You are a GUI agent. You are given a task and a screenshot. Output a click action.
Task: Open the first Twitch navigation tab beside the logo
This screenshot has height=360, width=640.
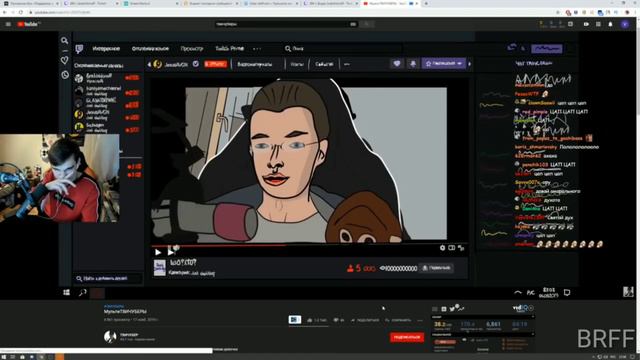pos(106,49)
